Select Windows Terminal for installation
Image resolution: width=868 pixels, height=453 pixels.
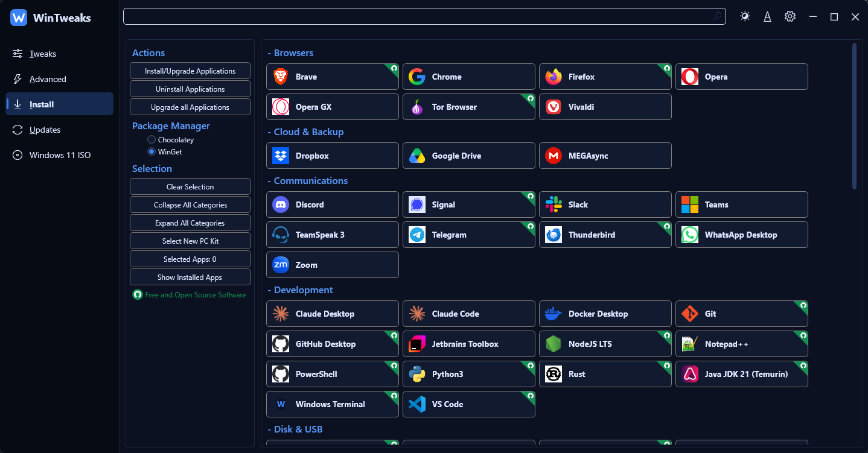tap(333, 404)
